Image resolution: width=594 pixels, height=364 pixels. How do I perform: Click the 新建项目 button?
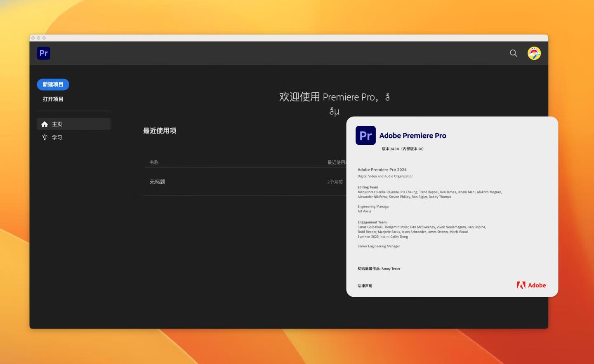point(53,85)
